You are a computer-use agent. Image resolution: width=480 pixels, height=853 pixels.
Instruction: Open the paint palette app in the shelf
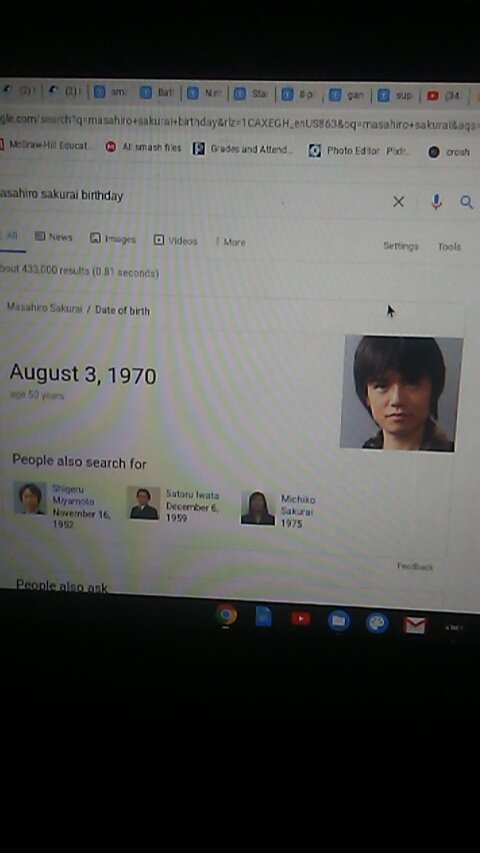pyautogui.click(x=377, y=622)
